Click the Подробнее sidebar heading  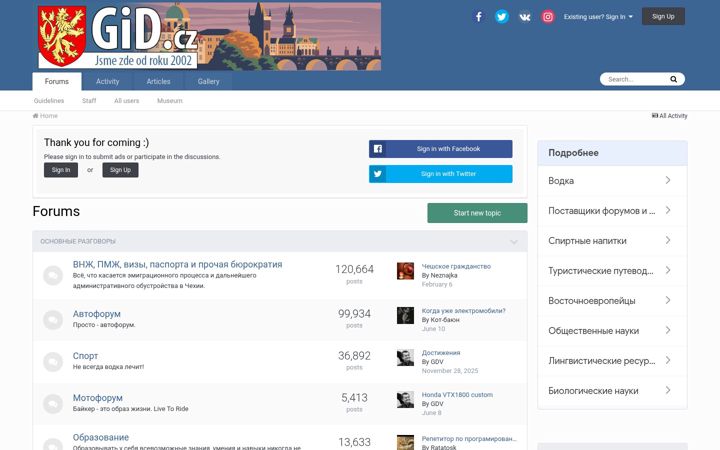point(573,153)
